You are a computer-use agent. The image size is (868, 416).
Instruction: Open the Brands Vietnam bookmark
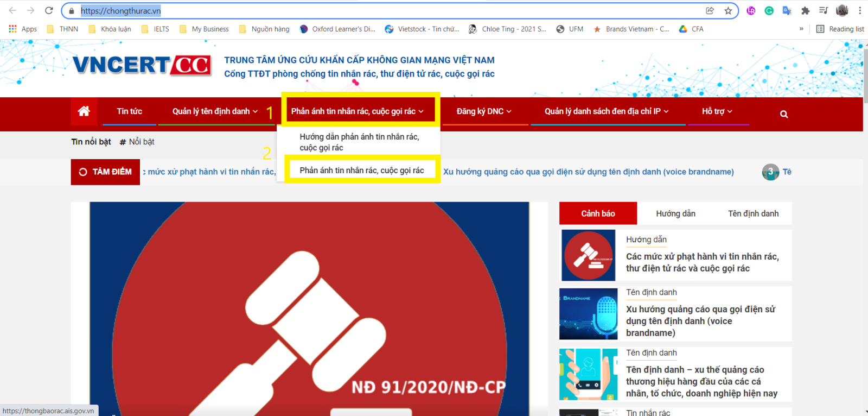tap(631, 29)
